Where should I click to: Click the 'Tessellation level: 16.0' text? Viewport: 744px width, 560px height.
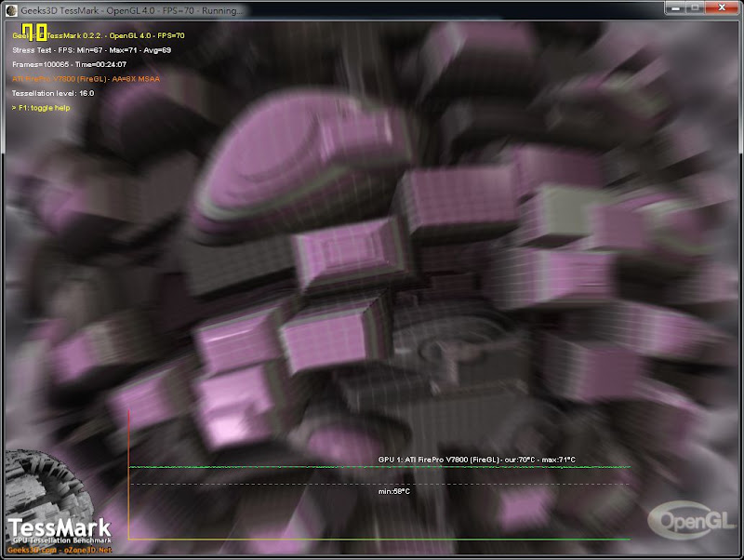click(x=53, y=94)
